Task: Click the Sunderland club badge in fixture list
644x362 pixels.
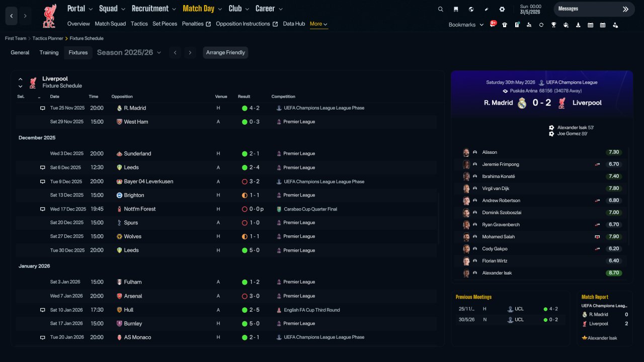Action: (x=119, y=154)
